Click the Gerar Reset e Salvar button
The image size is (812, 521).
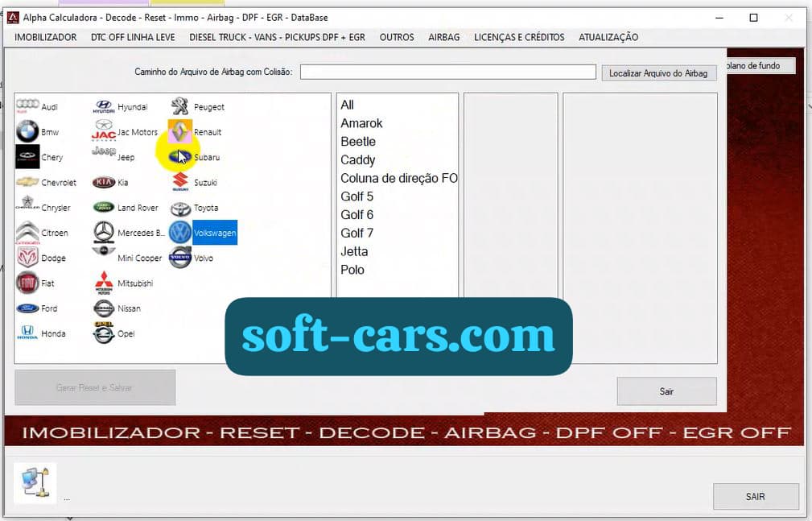click(x=95, y=387)
